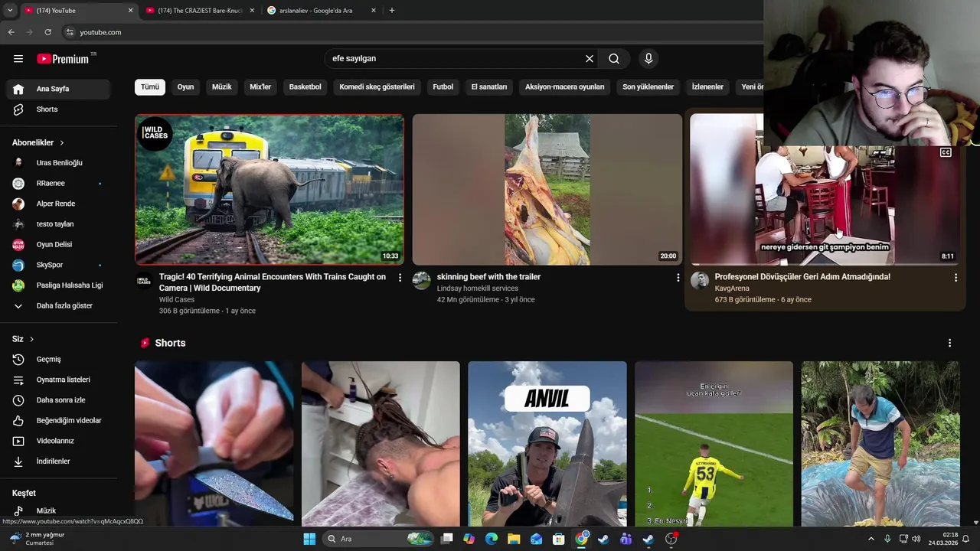The height and width of the screenshot is (551, 980).
Task: Open Müzik under Keşfet
Action: coord(58,510)
